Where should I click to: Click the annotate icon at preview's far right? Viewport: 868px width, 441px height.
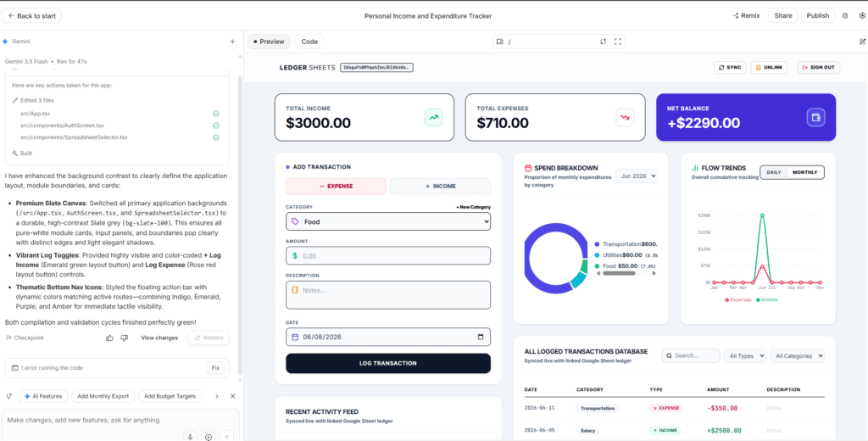[x=861, y=42]
